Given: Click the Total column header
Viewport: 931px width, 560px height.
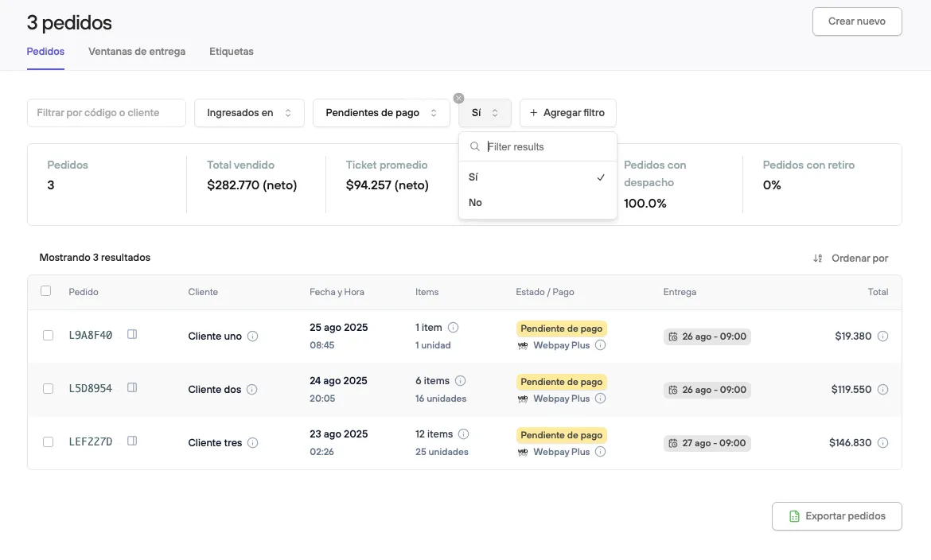Looking at the screenshot, I should point(878,292).
